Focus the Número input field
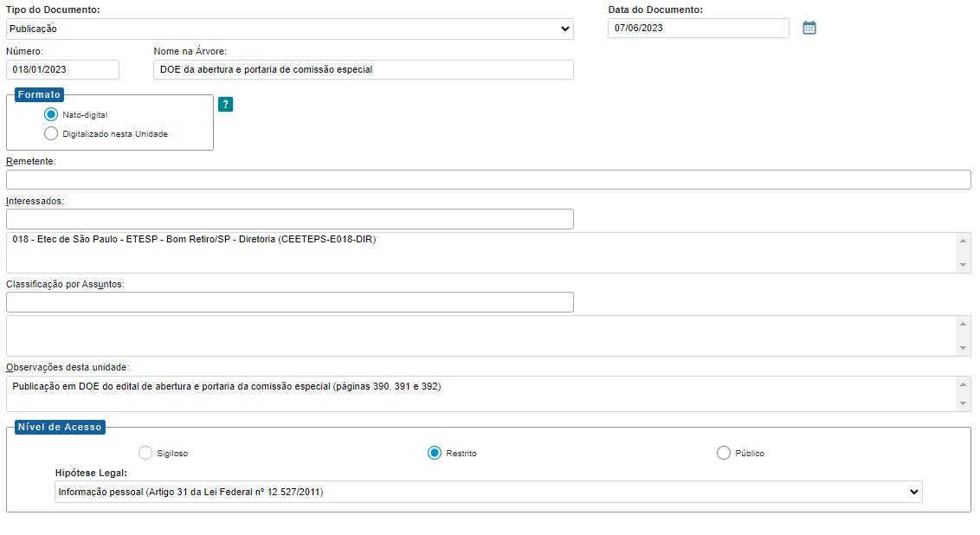Screen dimensions: 980x535 [x=62, y=69]
